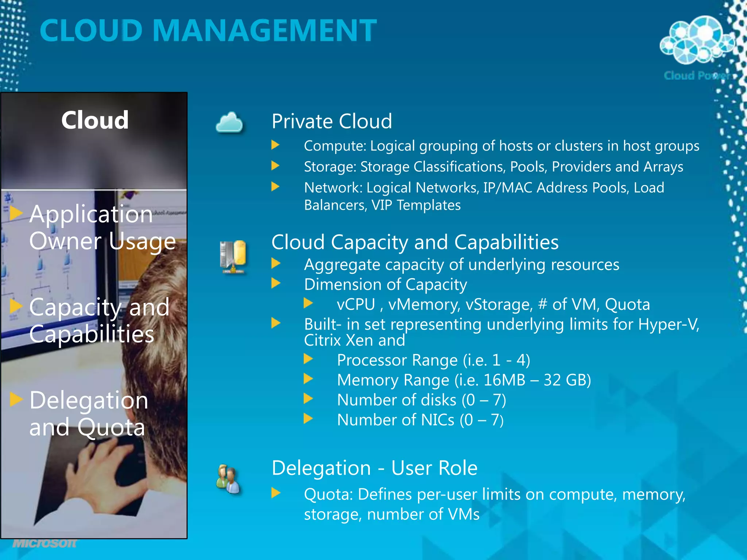Click Number of NICs (0 – 7)
747x560 pixels.
(420, 420)
